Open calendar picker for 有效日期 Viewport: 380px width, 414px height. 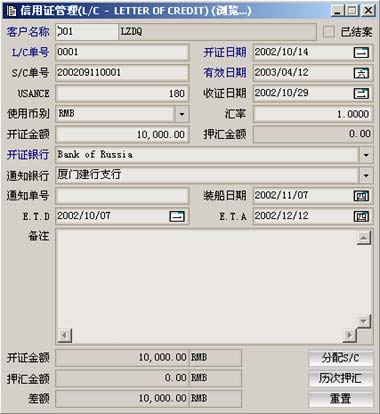point(361,73)
